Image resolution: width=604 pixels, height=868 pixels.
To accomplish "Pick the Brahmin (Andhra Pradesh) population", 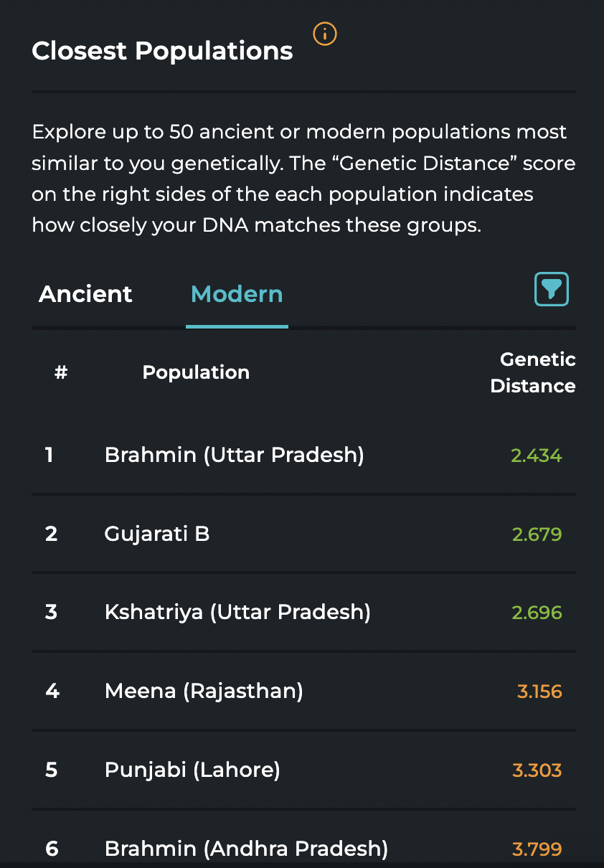I will click(x=246, y=849).
